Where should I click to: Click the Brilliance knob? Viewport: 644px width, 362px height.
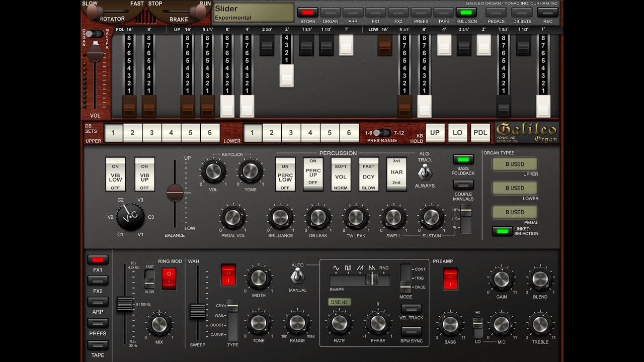coord(280,218)
